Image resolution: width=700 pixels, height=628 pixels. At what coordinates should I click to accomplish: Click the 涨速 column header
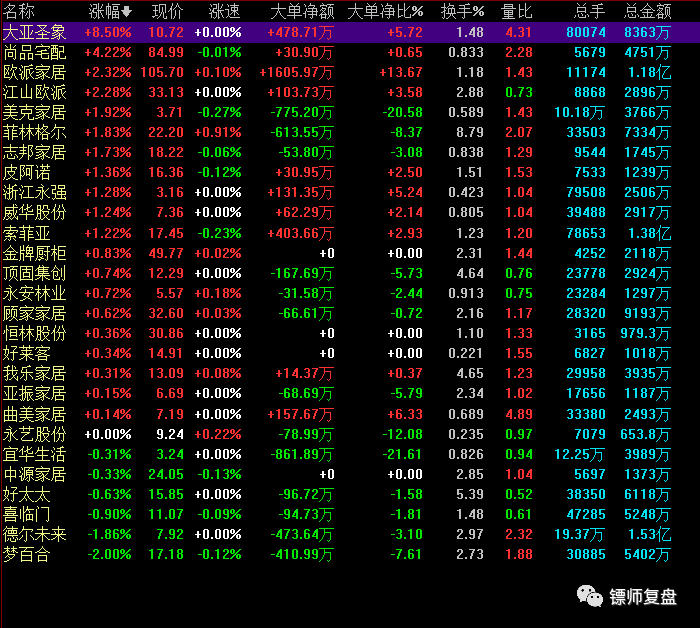click(x=225, y=12)
